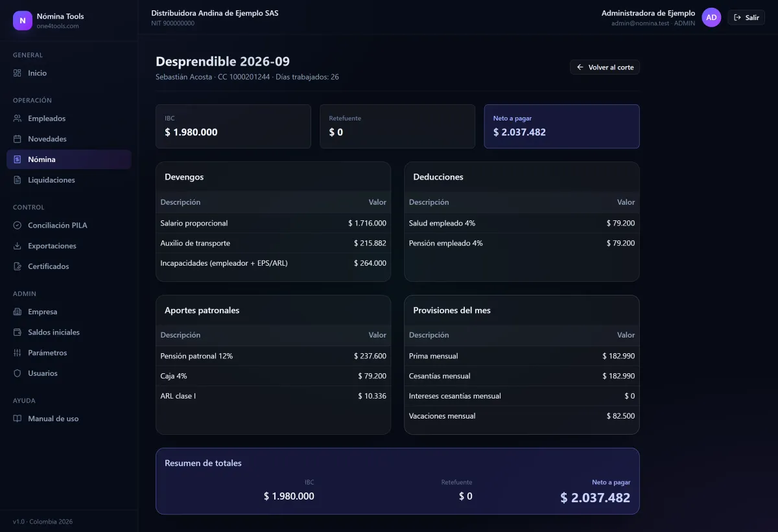The image size is (778, 532).
Task: Click 'NIT 900000000' text
Action: (172, 23)
